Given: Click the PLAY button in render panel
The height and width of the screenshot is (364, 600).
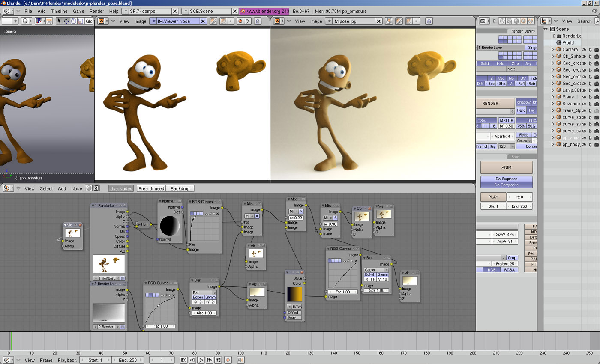Looking at the screenshot, I should [x=493, y=197].
